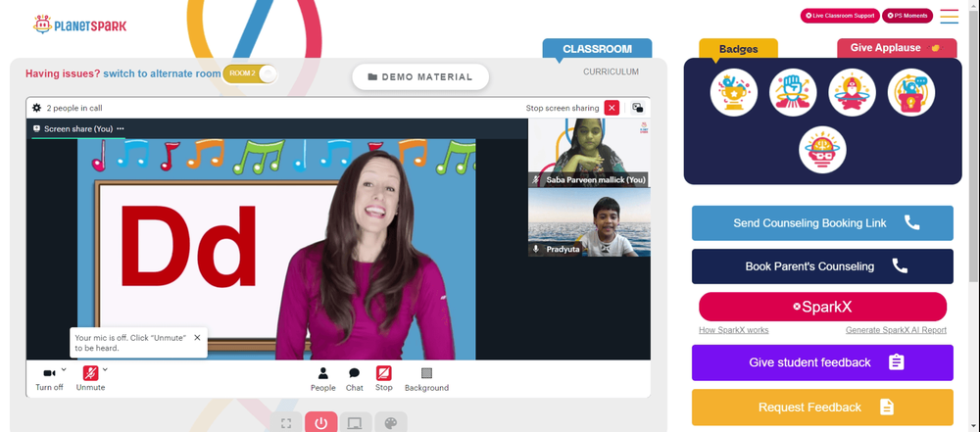Click the red stop screen sharing X
The height and width of the screenshot is (432, 980).
[612, 108]
